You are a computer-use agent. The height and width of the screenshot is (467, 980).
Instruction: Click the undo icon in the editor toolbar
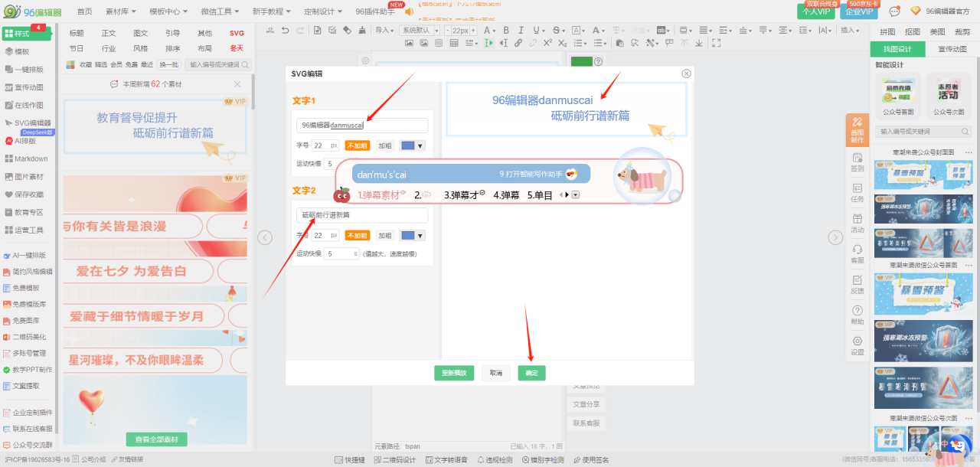[x=285, y=30]
